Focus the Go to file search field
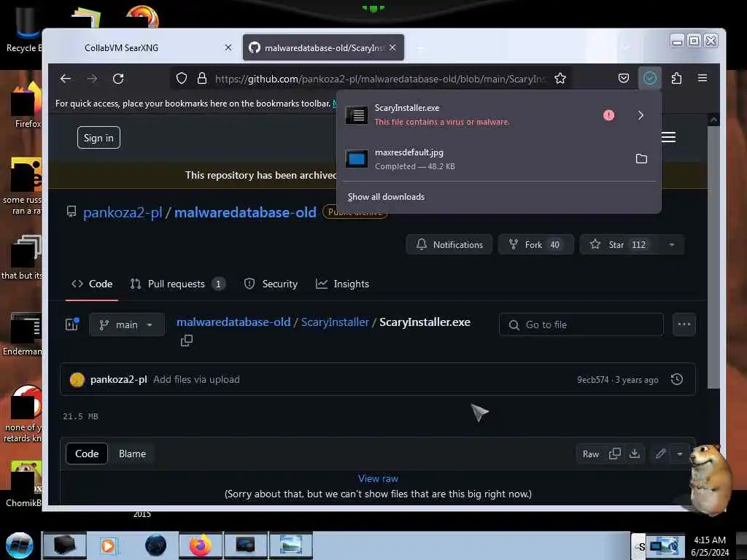747x560 pixels. point(581,324)
